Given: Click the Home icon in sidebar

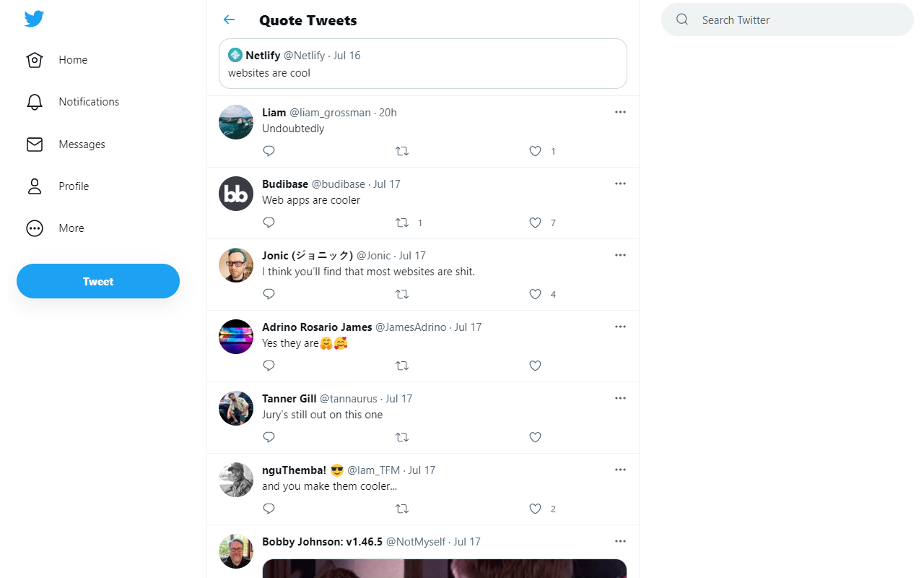Looking at the screenshot, I should click(34, 60).
